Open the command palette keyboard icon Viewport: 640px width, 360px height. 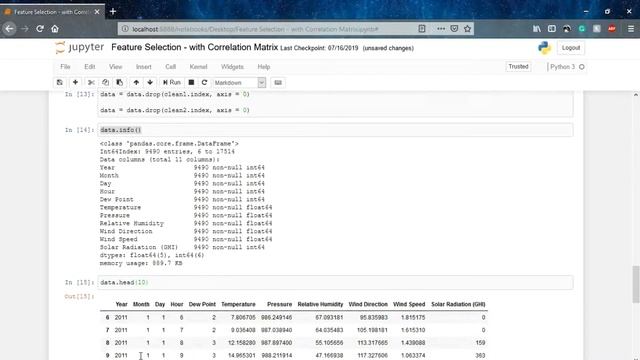278,82
